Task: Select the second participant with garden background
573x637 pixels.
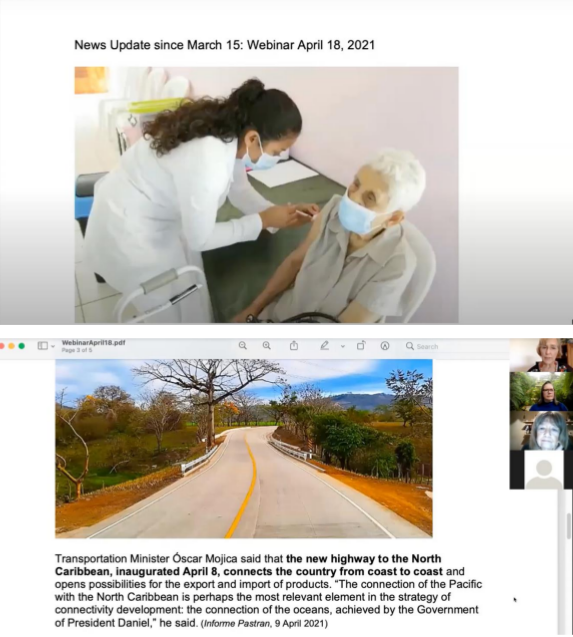Action: (x=541, y=391)
